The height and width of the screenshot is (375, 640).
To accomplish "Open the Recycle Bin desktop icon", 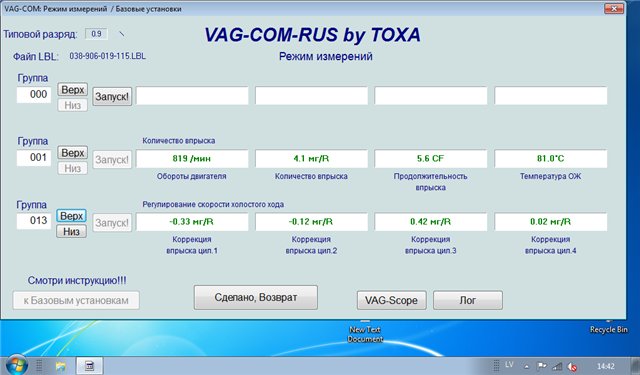I will pos(609,329).
